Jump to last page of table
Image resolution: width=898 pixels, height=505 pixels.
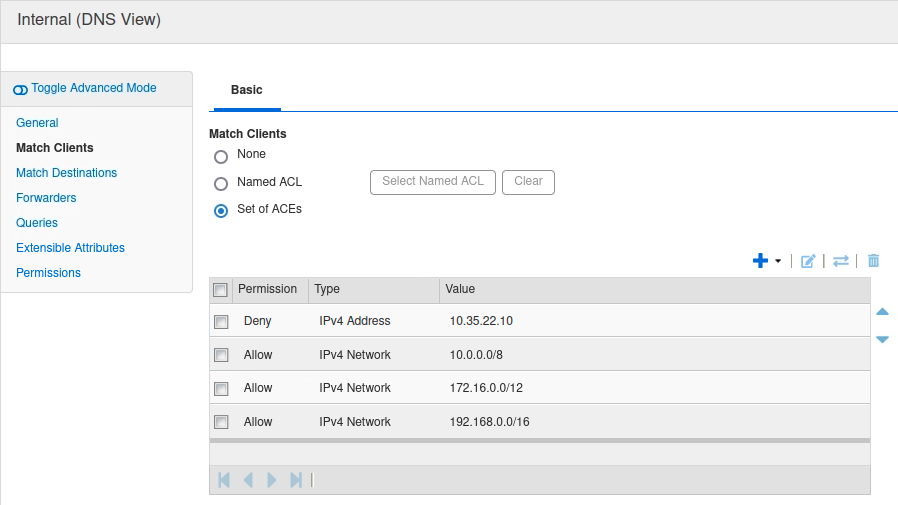tap(296, 480)
